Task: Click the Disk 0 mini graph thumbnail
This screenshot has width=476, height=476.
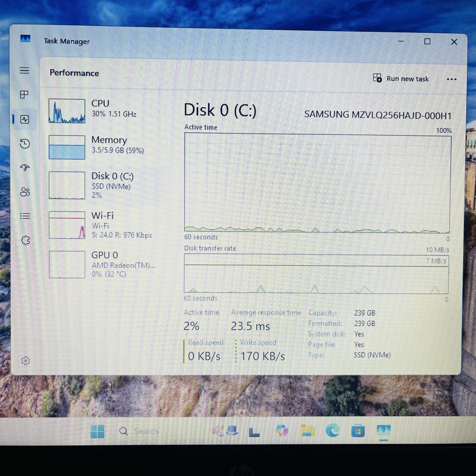Action: tap(67, 185)
